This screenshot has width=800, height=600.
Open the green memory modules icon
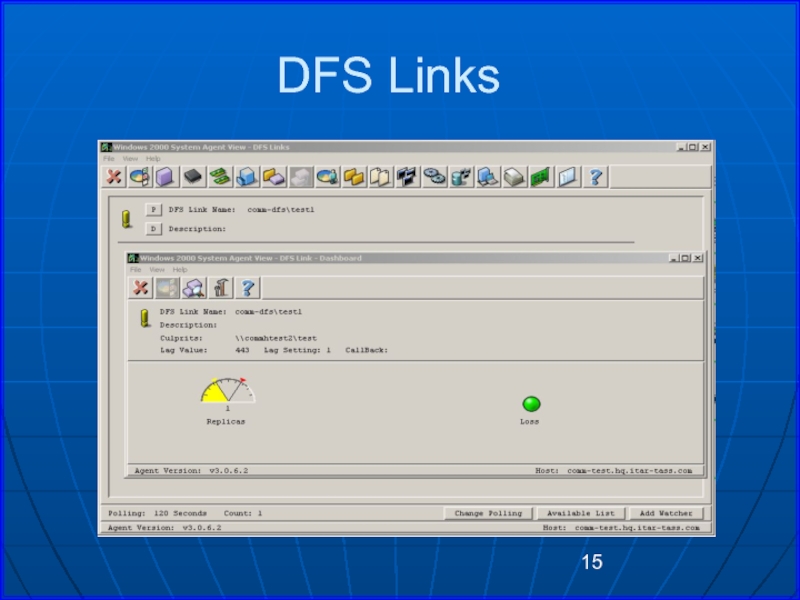220,177
